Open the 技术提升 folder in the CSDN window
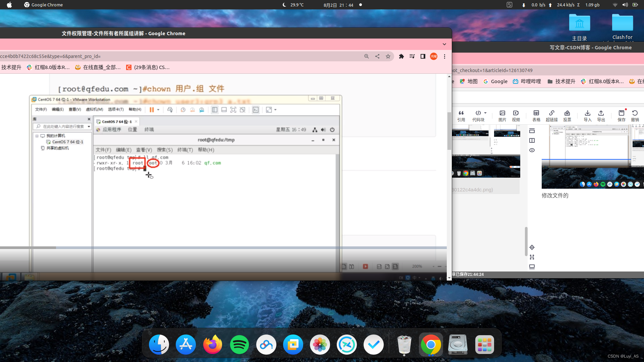644x362 pixels. click(x=561, y=81)
